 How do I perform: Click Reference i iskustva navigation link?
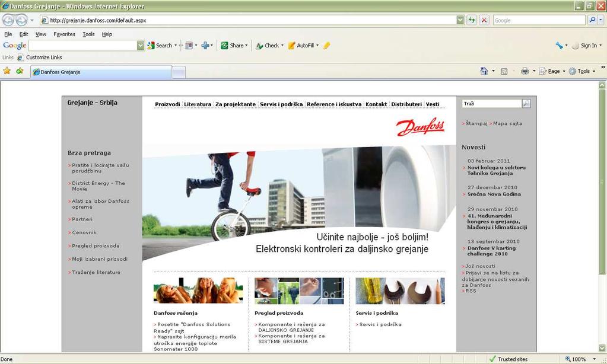pyautogui.click(x=333, y=104)
